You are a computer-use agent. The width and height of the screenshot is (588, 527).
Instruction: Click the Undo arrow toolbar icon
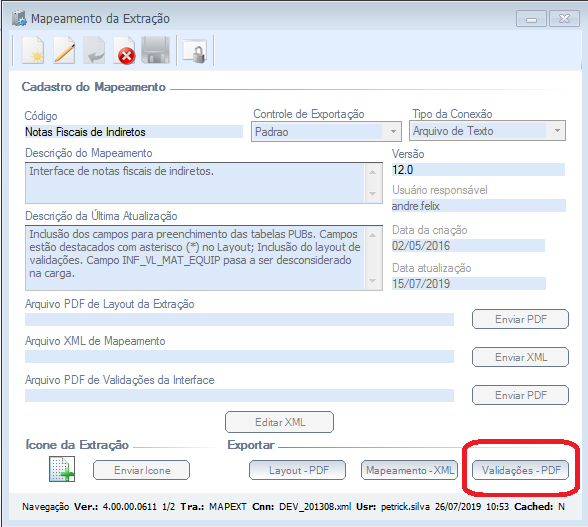[94, 51]
